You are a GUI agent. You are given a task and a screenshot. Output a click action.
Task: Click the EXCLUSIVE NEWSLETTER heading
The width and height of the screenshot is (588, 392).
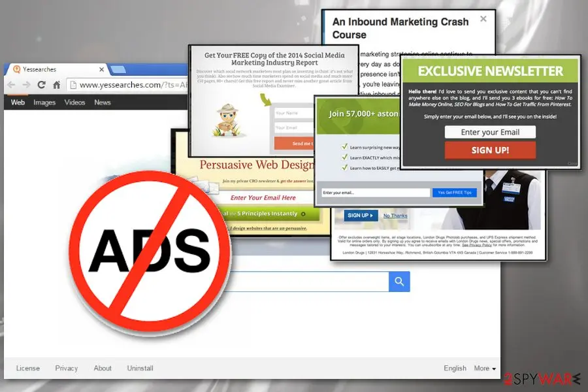(491, 71)
